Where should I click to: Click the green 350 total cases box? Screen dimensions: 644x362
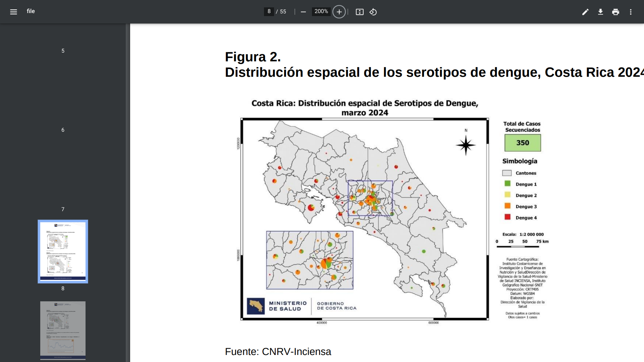523,143
